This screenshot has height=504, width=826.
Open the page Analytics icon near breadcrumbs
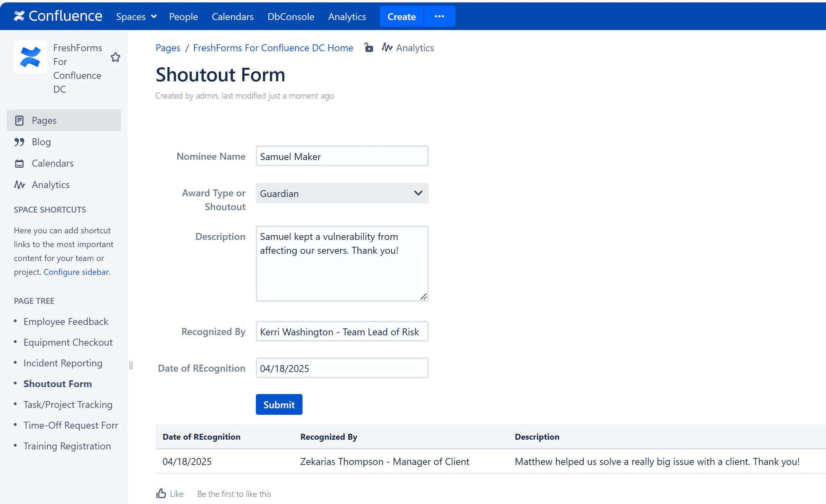click(x=387, y=47)
